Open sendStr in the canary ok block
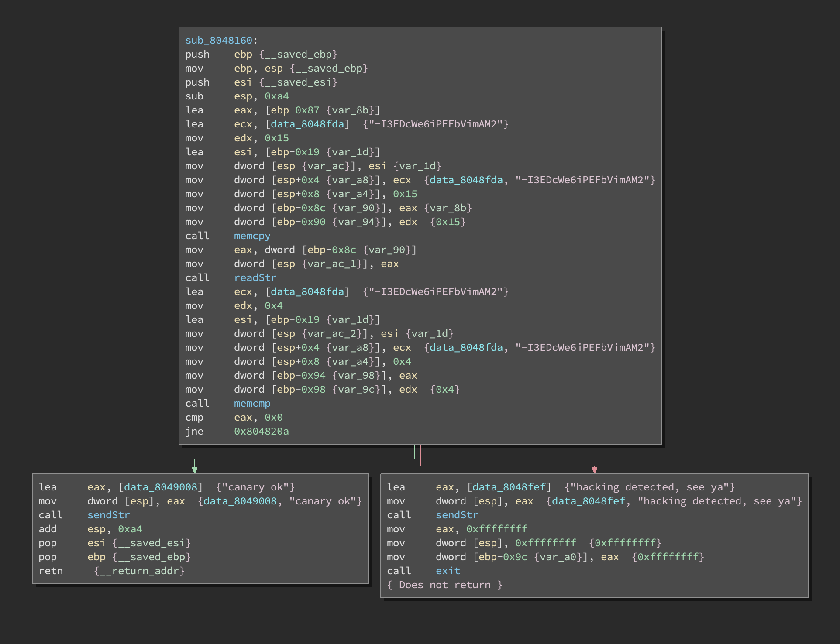Image resolution: width=840 pixels, height=644 pixels. coord(108,515)
